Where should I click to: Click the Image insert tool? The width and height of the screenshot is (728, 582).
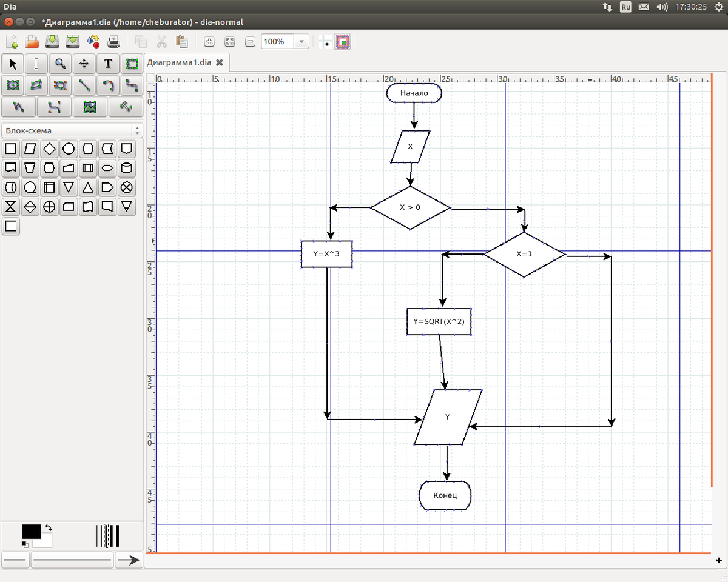[90, 107]
